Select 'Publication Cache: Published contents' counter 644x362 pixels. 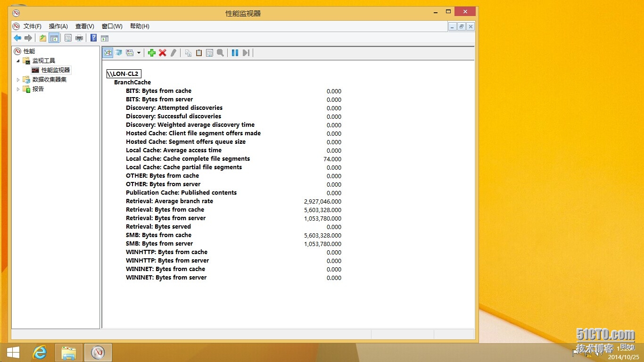(181, 192)
